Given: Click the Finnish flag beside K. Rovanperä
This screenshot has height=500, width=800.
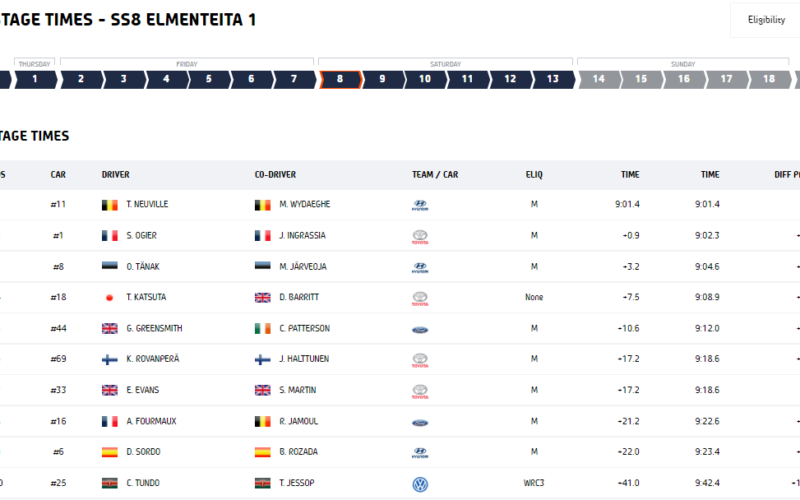Looking at the screenshot, I should [109, 359].
